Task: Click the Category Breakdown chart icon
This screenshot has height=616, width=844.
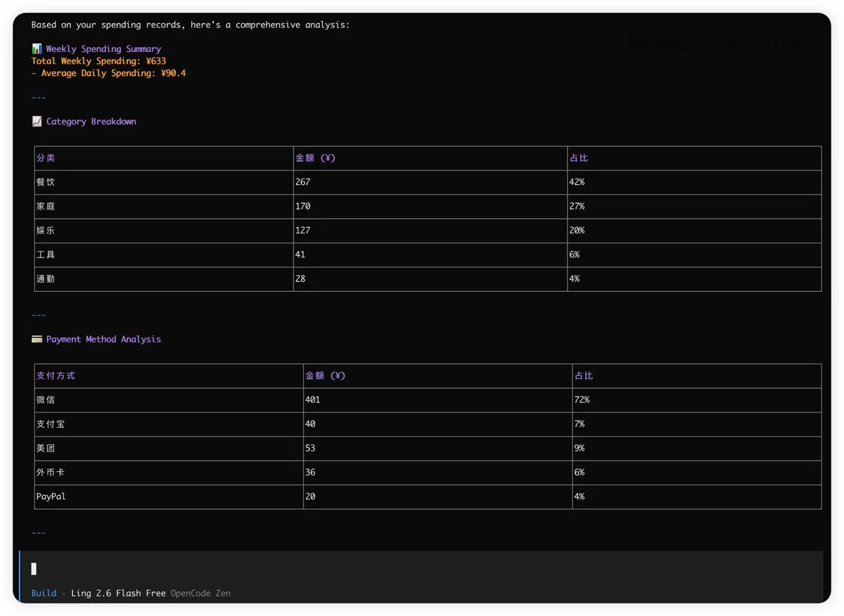Action: pos(37,122)
